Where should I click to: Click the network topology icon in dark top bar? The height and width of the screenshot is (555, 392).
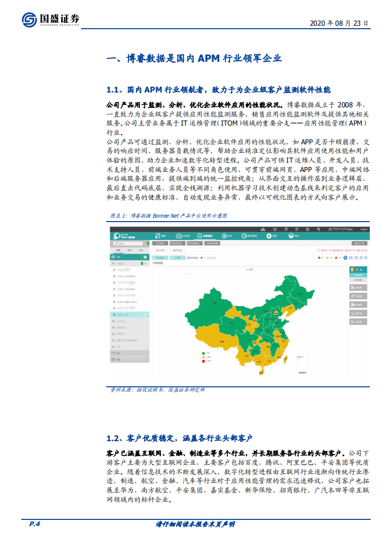[263, 229]
